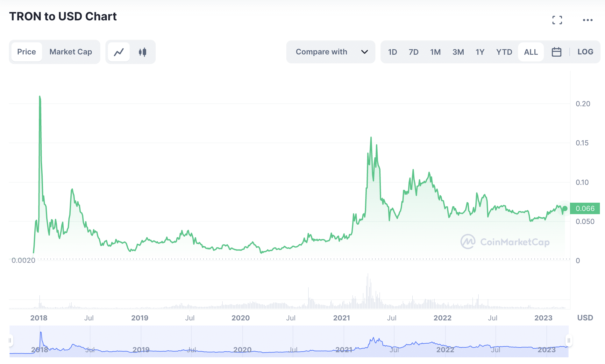
Task: Open the three-dot more options menu
Action: tap(588, 20)
